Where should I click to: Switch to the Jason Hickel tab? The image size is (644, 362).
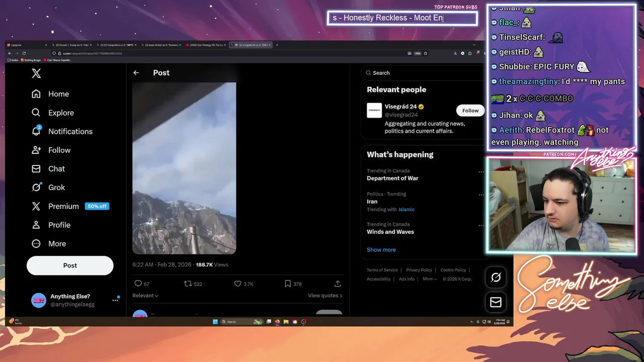[162, 45]
